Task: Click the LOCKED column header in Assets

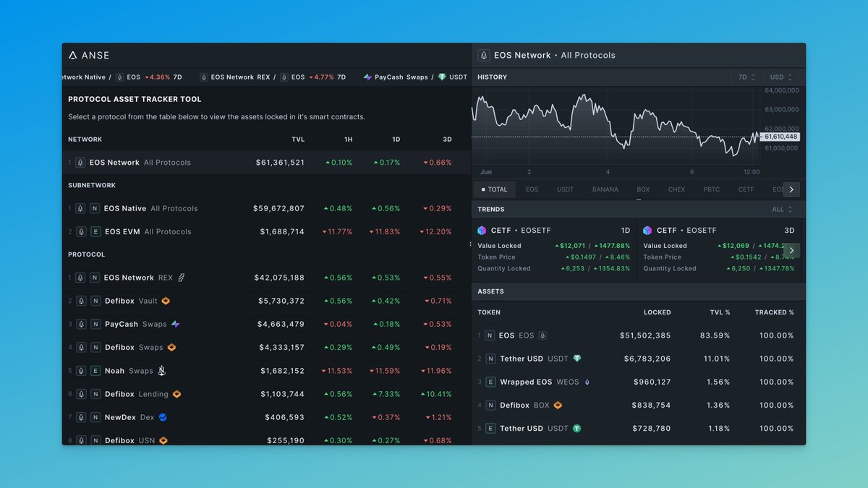Action: coord(658,312)
